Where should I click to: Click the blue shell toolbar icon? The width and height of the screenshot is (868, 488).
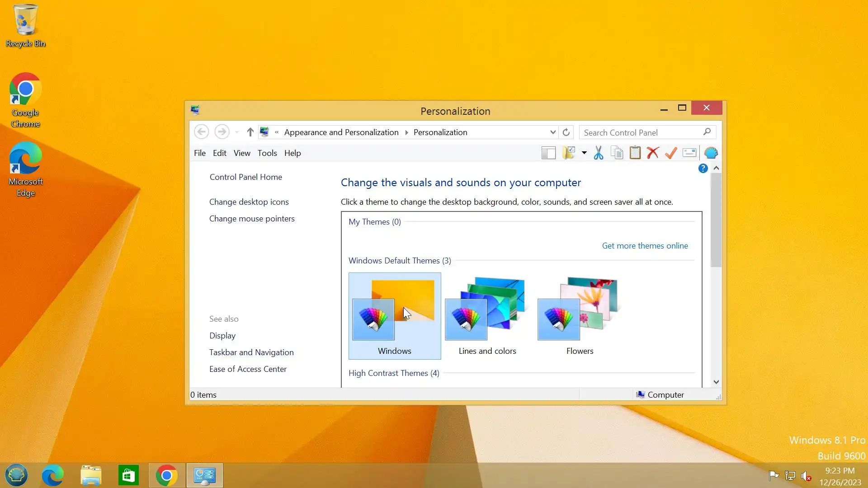pyautogui.click(x=711, y=153)
